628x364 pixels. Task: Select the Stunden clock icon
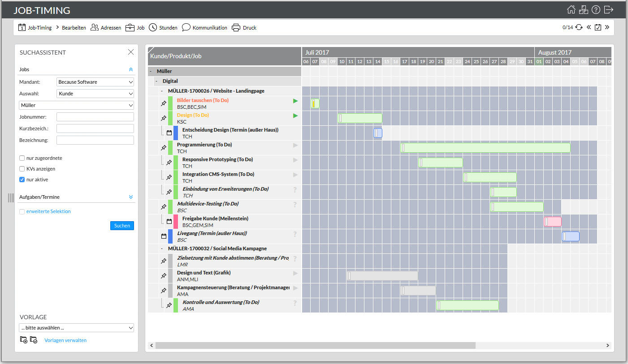tap(152, 27)
